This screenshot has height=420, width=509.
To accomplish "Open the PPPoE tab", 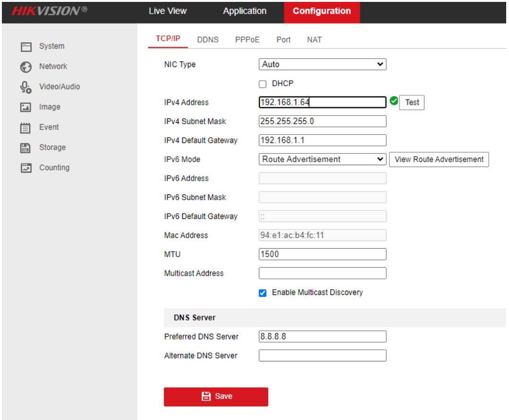I will (x=247, y=40).
